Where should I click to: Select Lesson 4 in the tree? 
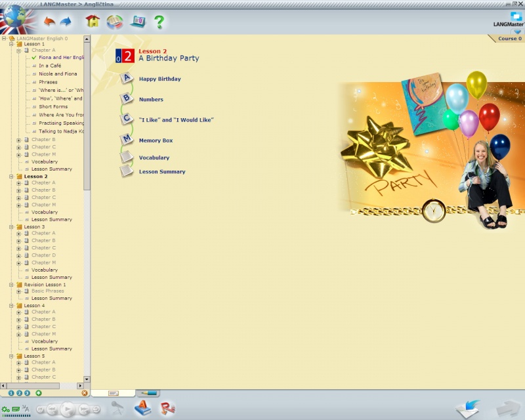(34, 305)
